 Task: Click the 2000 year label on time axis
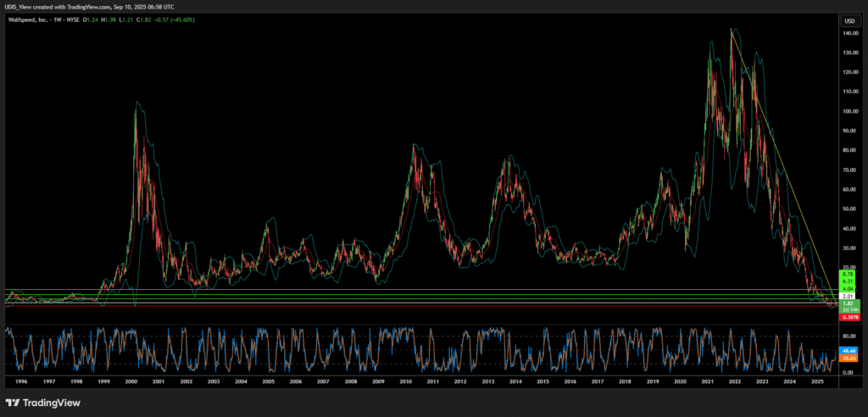coord(131,382)
